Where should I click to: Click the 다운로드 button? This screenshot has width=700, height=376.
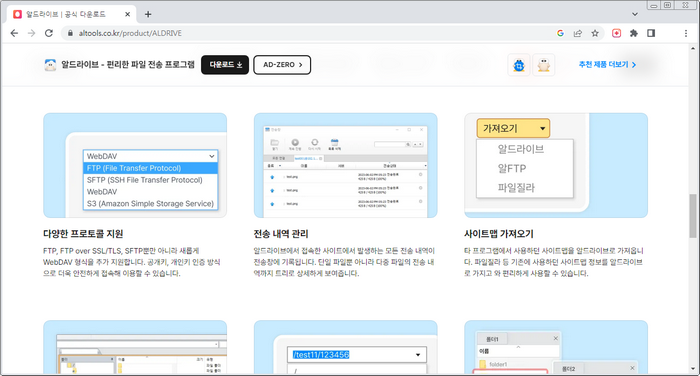pos(225,65)
